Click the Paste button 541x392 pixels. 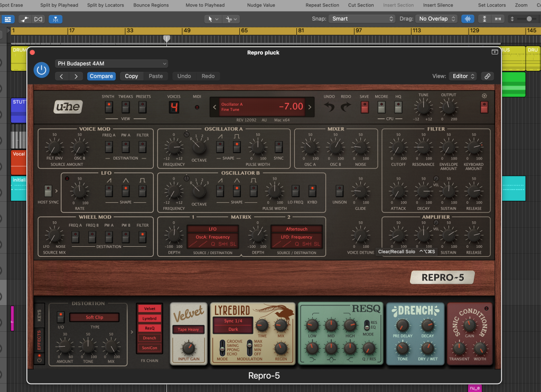156,76
